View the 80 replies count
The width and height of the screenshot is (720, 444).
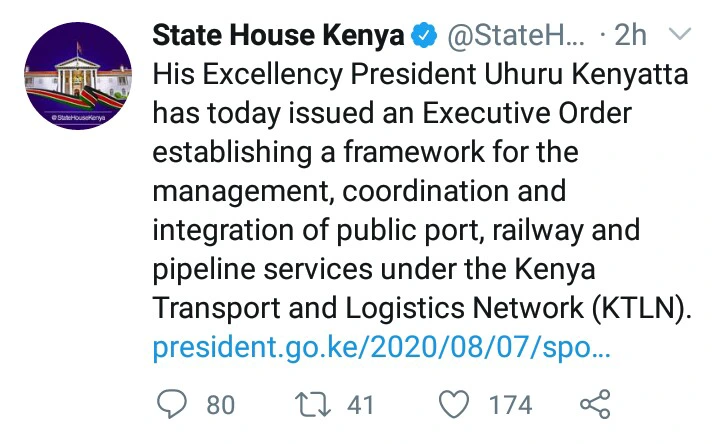[220, 405]
